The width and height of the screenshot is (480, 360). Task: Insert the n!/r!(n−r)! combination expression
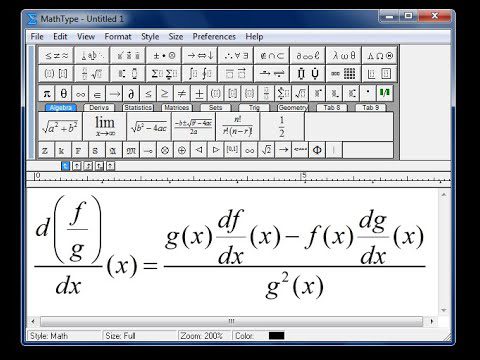pos(238,127)
